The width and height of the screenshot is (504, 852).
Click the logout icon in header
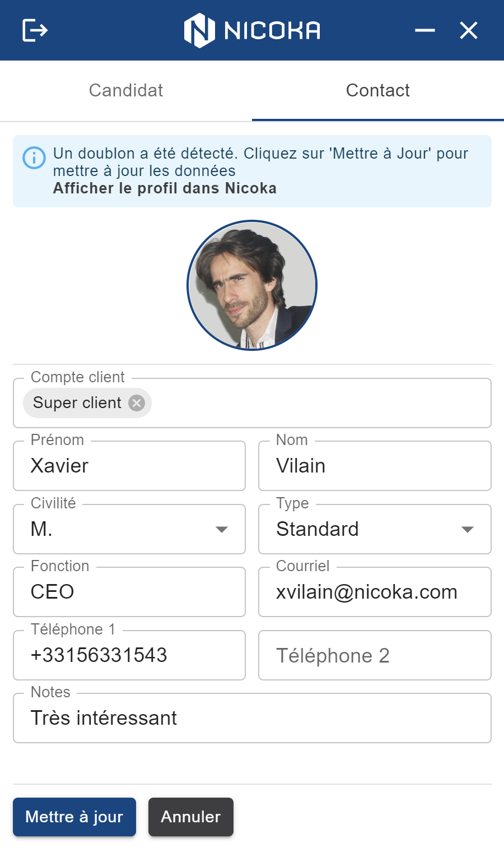pyautogui.click(x=35, y=30)
